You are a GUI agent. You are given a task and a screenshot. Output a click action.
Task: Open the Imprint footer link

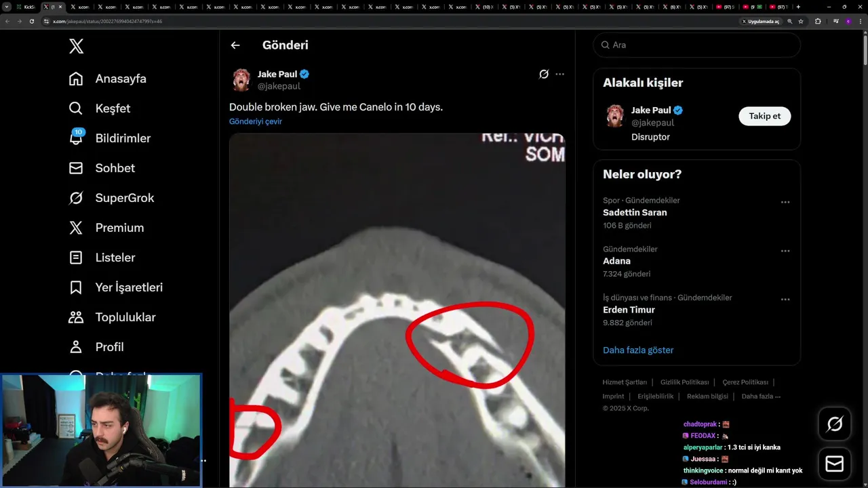click(613, 396)
